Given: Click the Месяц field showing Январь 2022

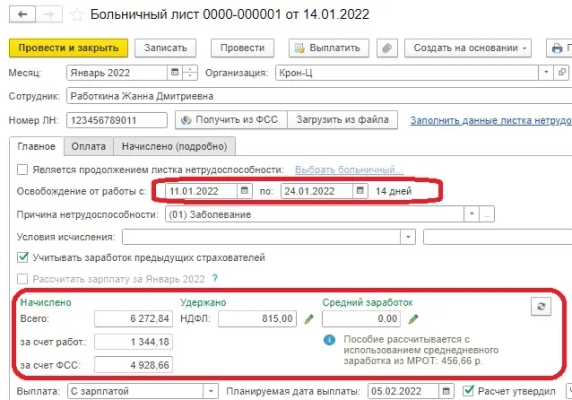Looking at the screenshot, I should [117, 73].
